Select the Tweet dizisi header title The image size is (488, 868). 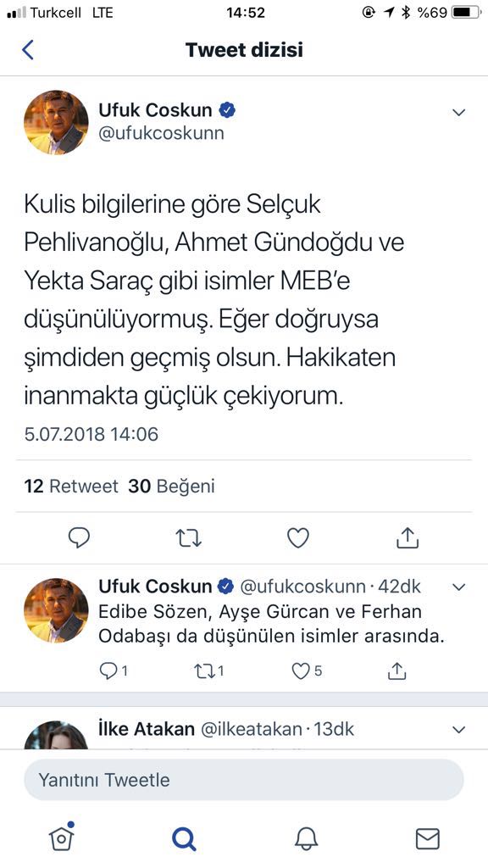[244, 50]
